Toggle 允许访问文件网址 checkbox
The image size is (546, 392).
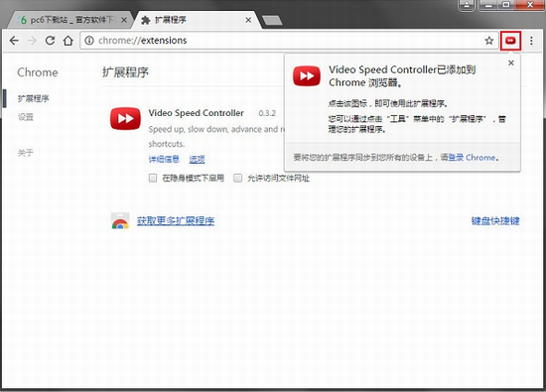(x=237, y=179)
